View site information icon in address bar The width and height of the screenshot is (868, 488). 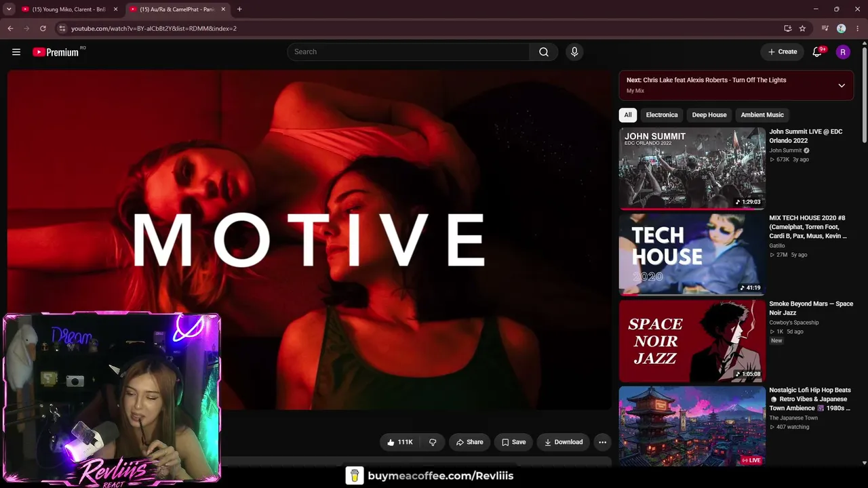(62, 28)
